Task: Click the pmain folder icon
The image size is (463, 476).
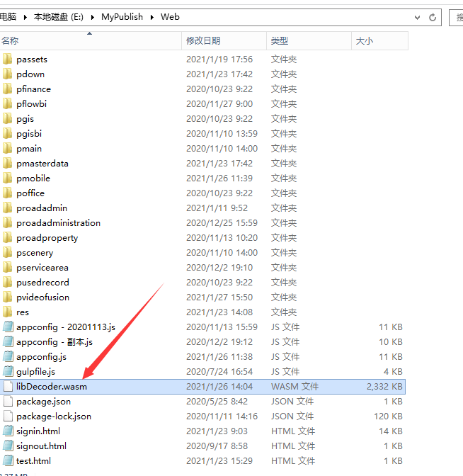Action: [7, 149]
